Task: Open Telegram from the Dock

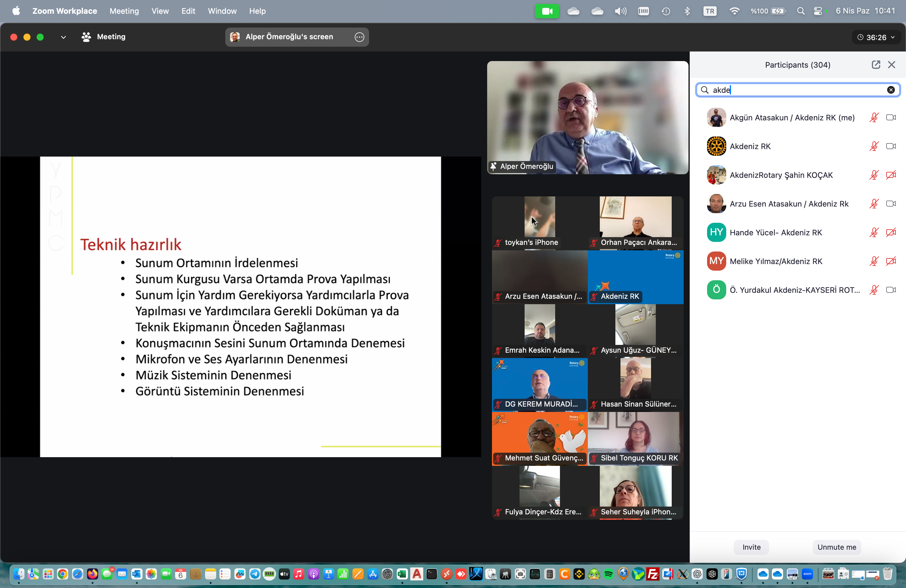Action: (255, 574)
